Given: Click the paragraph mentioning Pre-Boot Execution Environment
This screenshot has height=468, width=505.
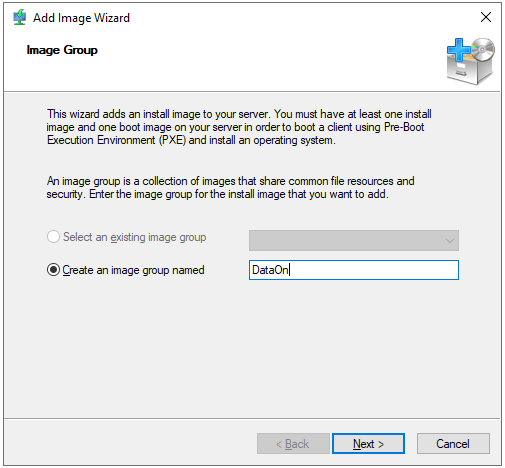Looking at the screenshot, I should (239, 127).
